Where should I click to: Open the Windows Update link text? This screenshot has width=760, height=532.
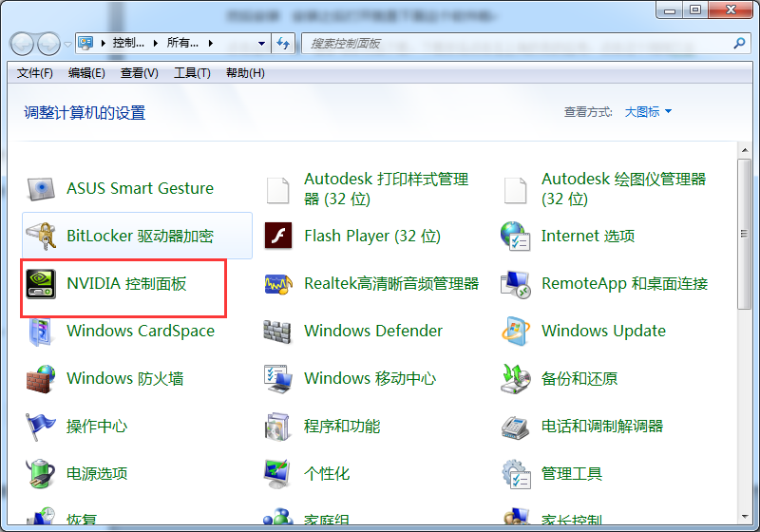click(x=603, y=331)
